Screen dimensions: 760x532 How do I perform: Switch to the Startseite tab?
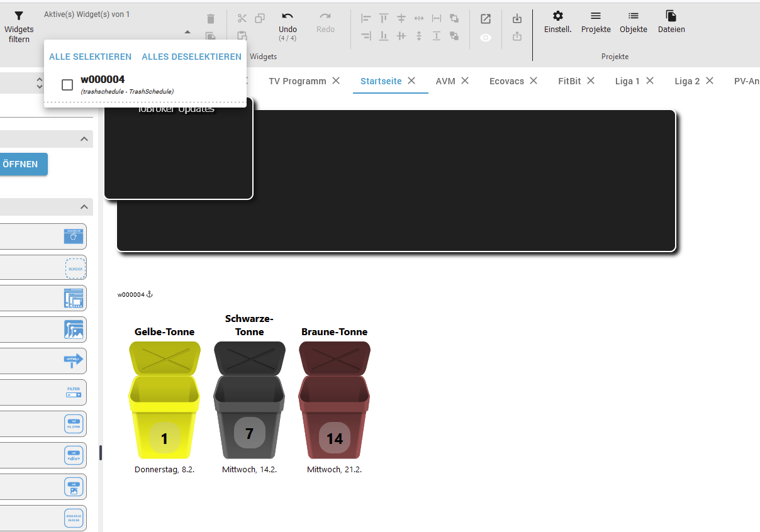pos(381,81)
